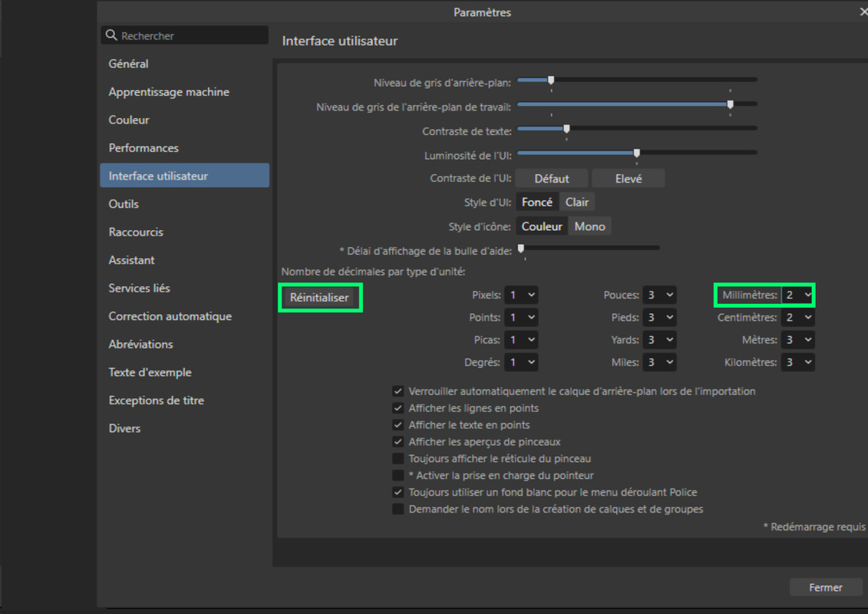Click the "* Redémarrage requis" note

(814, 527)
